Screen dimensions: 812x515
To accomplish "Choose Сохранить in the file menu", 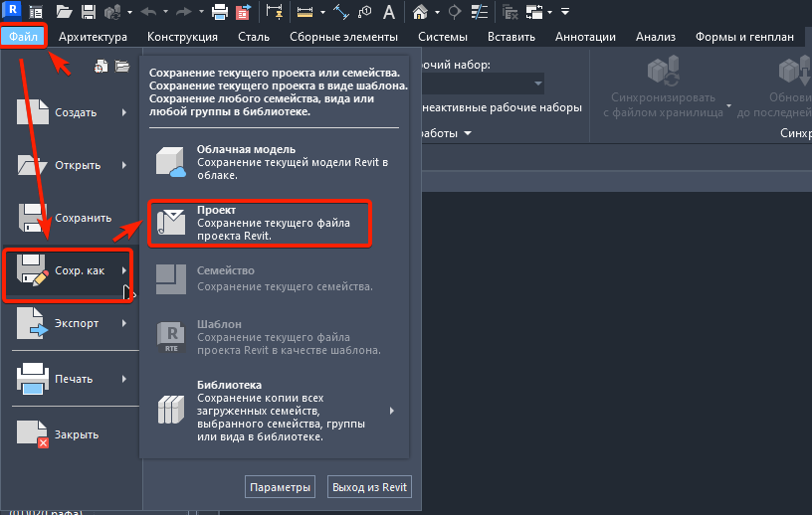I will (x=72, y=218).
